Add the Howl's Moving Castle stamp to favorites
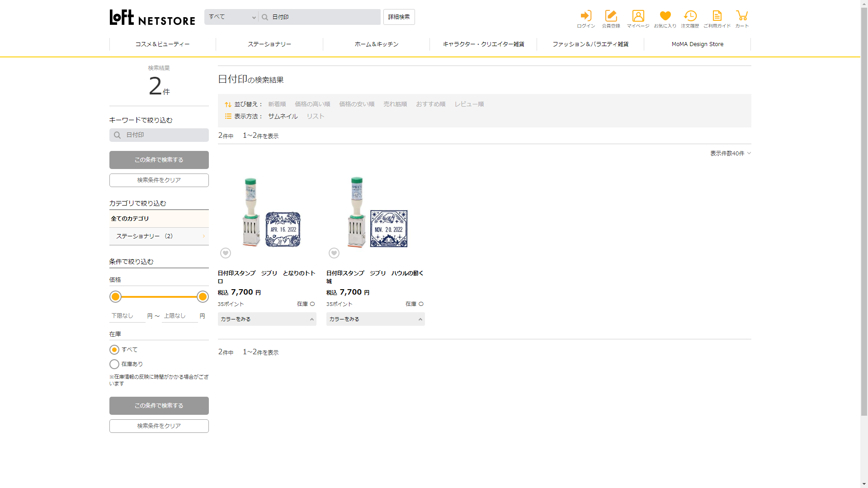 click(334, 253)
